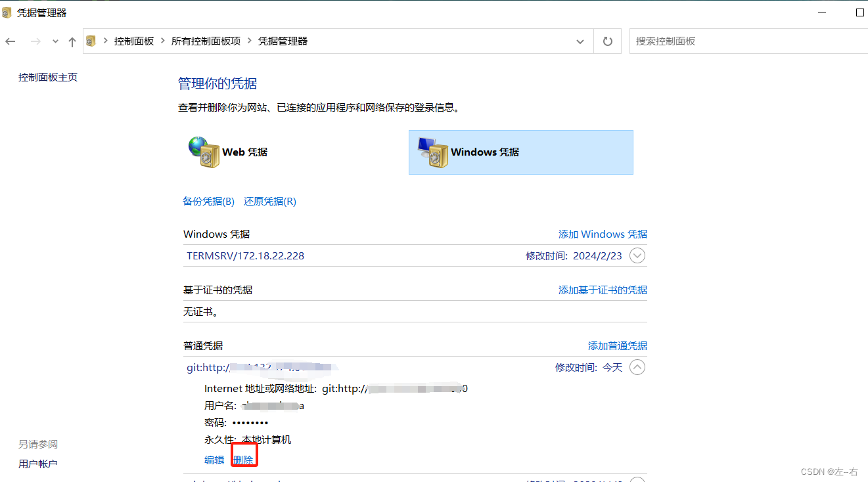Screen dimensions: 868x482
Task: Open 控制面板 from the breadcrumb path
Action: pyautogui.click(x=134, y=41)
